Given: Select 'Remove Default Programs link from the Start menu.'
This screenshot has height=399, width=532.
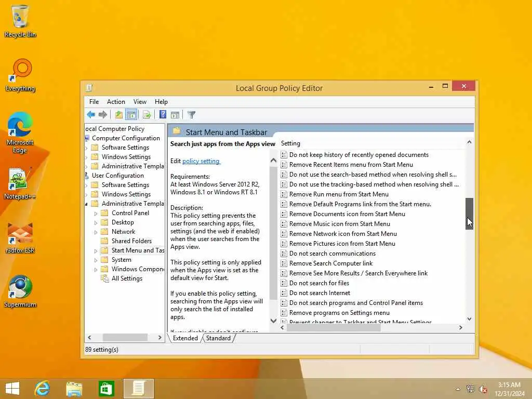Looking at the screenshot, I should (x=361, y=204).
